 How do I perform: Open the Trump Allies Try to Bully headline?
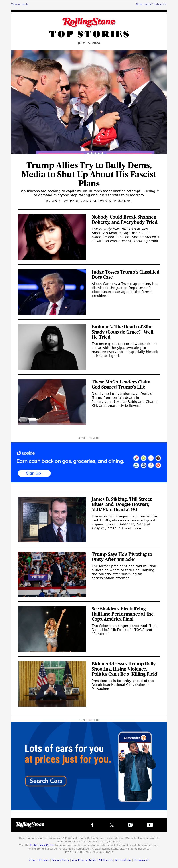coord(89,174)
